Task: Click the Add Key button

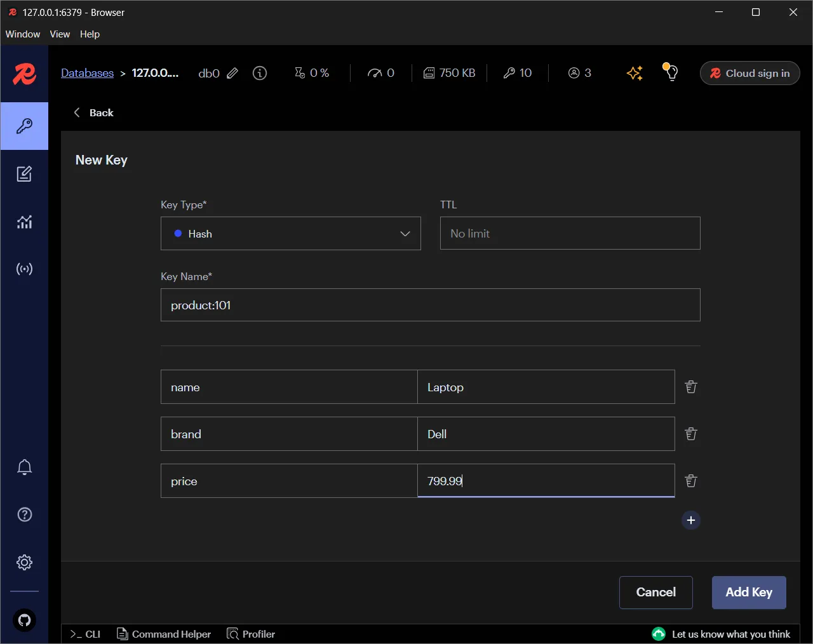Action: tap(749, 592)
